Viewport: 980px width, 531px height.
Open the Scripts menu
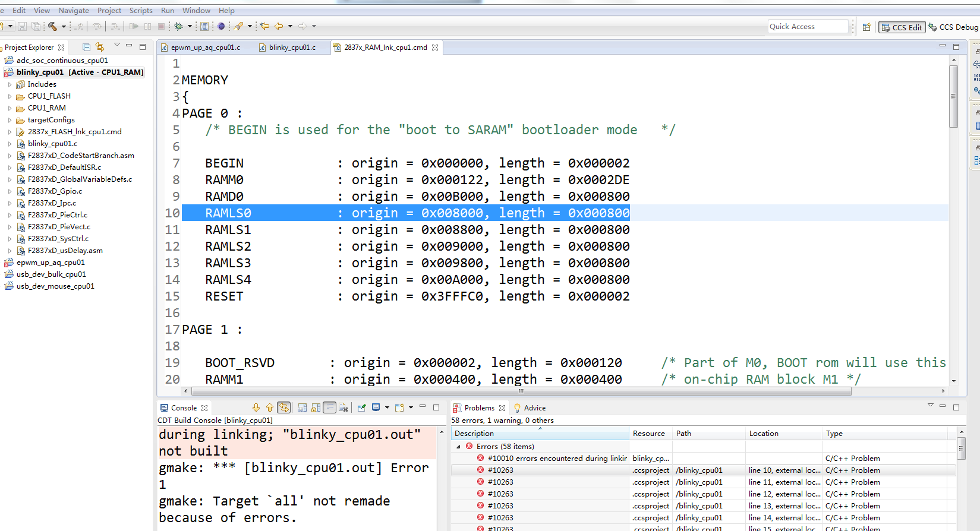tap(141, 11)
